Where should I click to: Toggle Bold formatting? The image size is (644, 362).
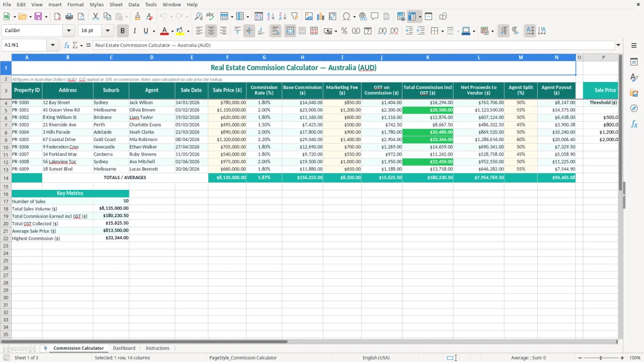123,31
